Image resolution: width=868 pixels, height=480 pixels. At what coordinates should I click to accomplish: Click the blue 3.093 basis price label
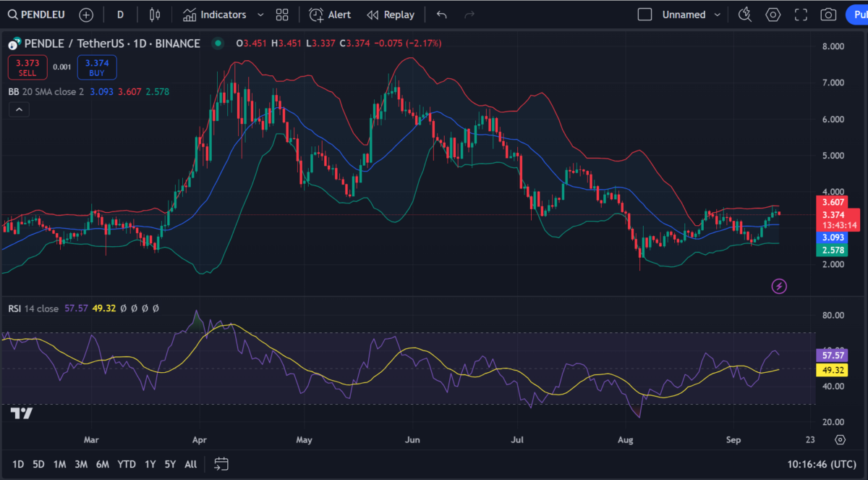point(832,237)
